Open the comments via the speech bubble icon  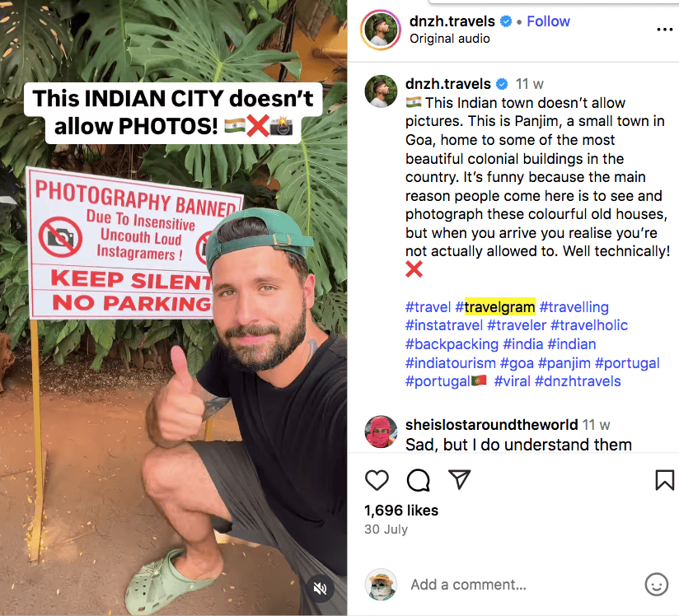[418, 480]
